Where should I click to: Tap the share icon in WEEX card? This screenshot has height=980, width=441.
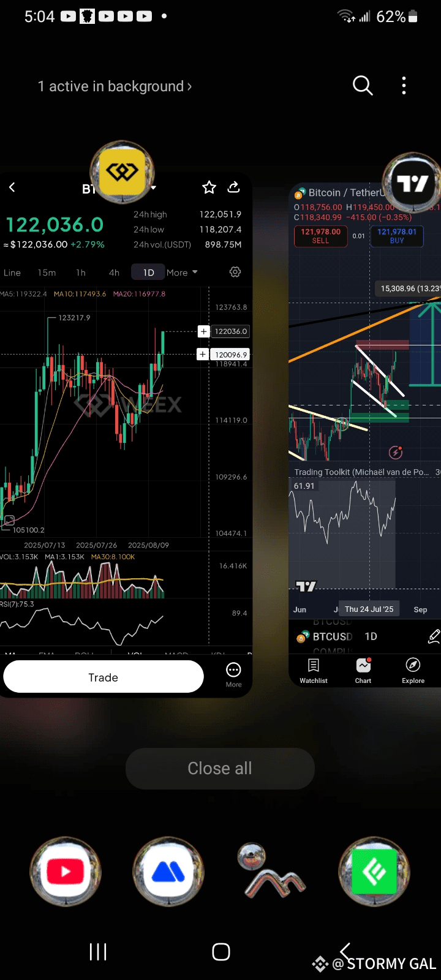233,187
